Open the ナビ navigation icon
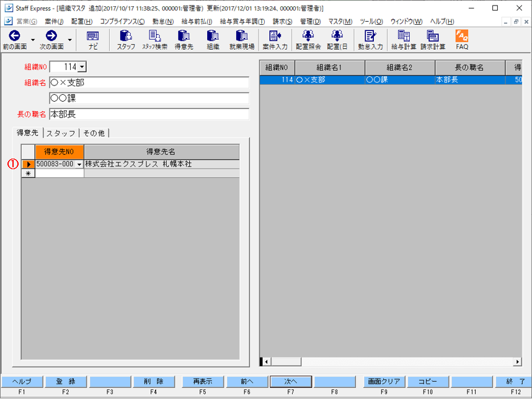 pos(92,40)
